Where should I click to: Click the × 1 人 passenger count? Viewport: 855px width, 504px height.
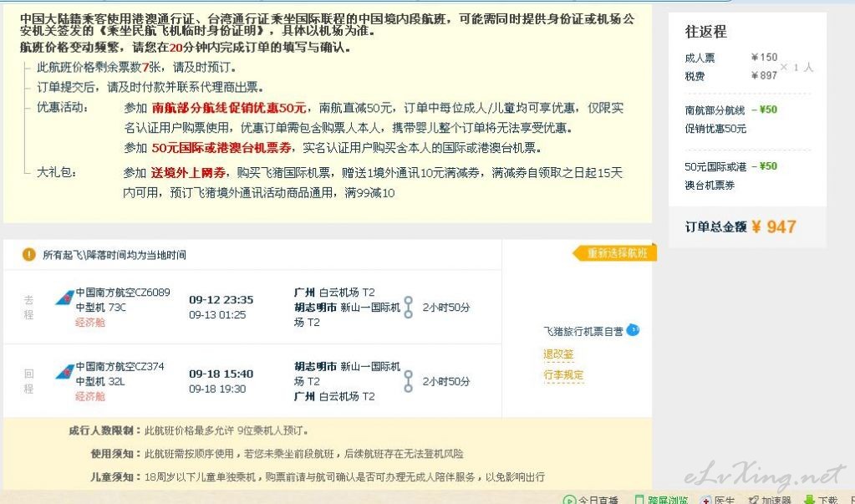[796, 67]
